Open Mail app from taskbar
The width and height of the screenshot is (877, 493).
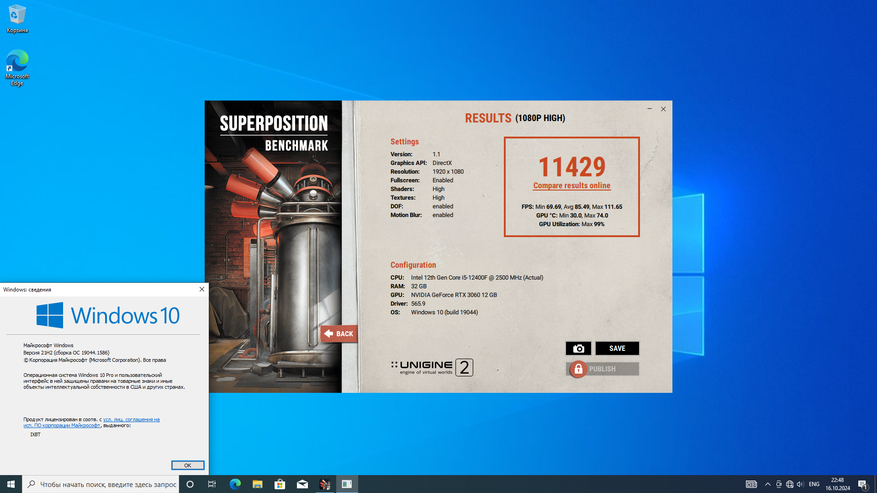[302, 484]
